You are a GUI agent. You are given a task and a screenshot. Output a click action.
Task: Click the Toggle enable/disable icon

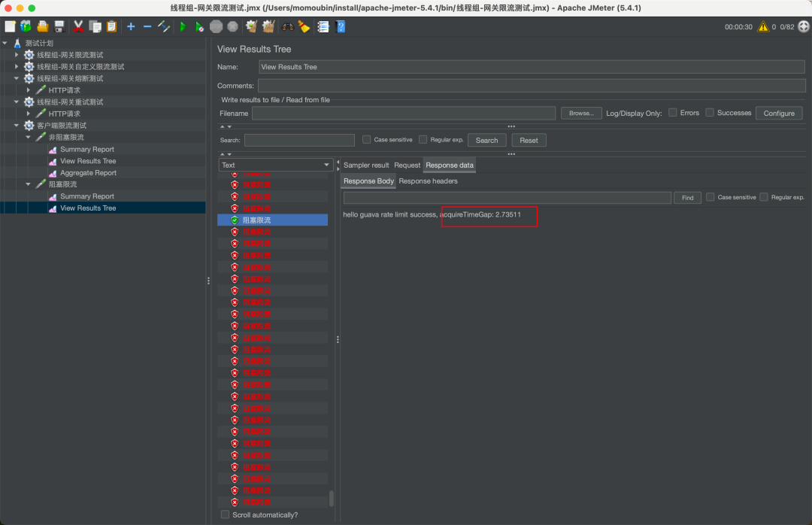click(164, 26)
